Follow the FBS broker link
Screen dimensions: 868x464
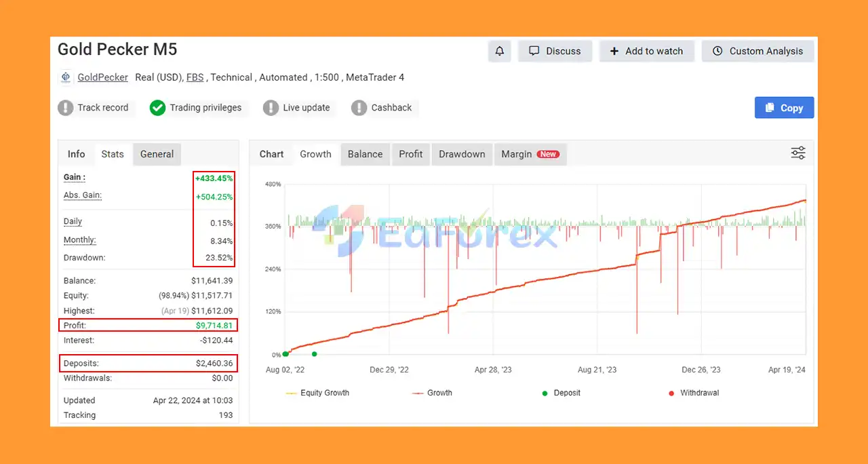click(x=195, y=77)
